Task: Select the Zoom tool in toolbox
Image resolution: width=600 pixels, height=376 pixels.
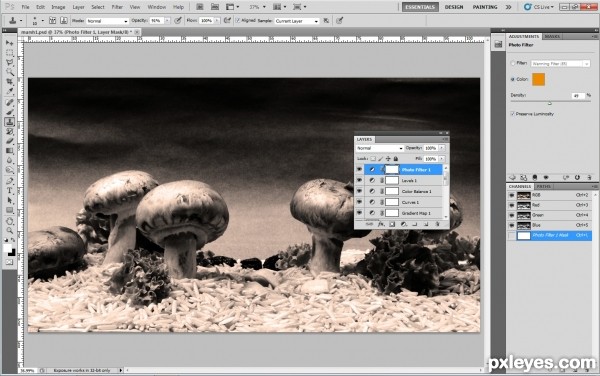Action: click(x=10, y=231)
